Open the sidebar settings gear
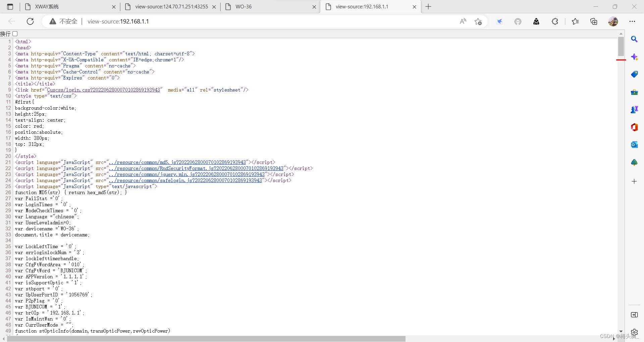Viewport: 644px width, 342px height. point(634,332)
